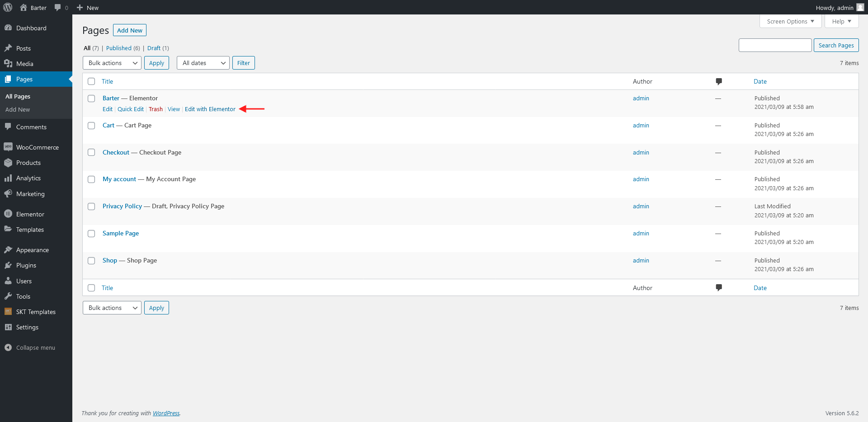Expand the Help panel
868x422 pixels.
(841, 21)
